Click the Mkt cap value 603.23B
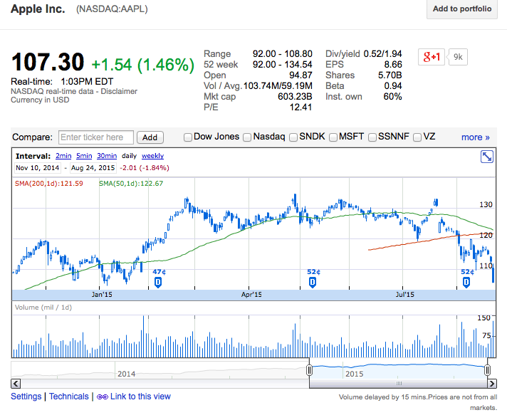This screenshot has width=507, height=420. 295,97
